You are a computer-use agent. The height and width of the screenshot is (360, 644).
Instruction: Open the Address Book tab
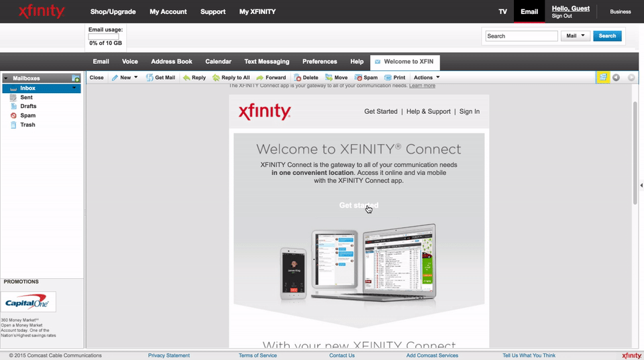[x=171, y=62]
